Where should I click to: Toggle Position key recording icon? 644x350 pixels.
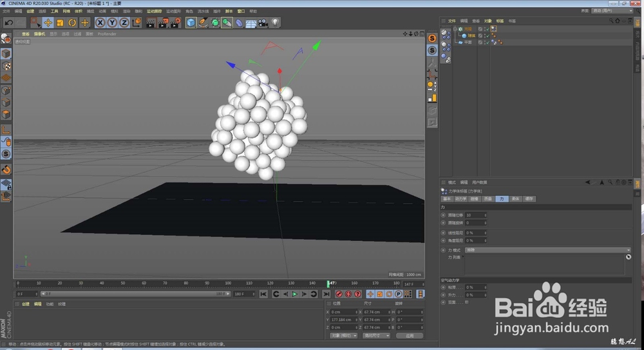(x=370, y=294)
